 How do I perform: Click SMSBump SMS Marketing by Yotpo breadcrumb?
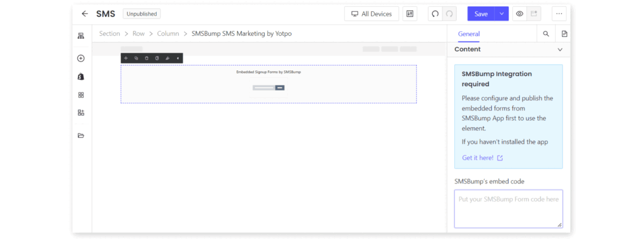[x=241, y=33]
